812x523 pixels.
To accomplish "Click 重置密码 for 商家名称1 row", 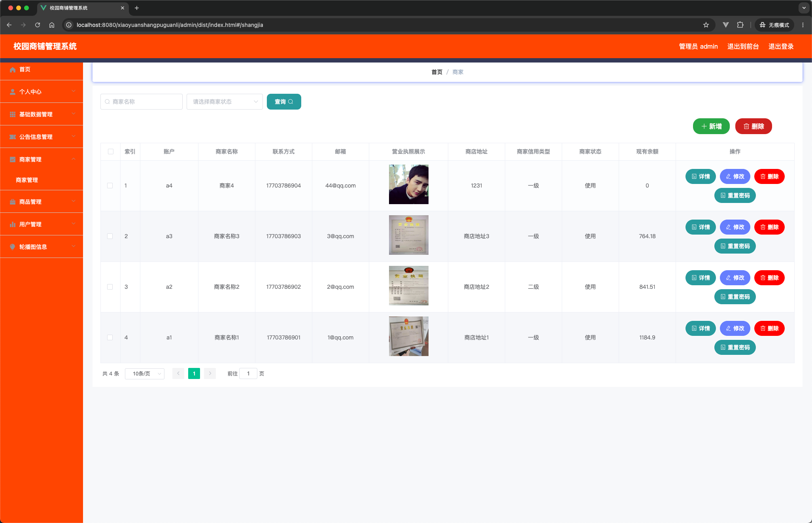I will [x=735, y=347].
